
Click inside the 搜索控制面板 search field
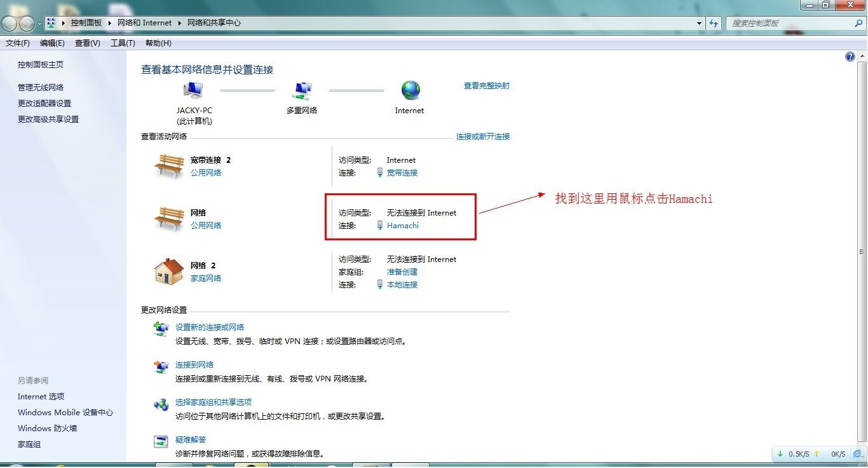point(788,23)
